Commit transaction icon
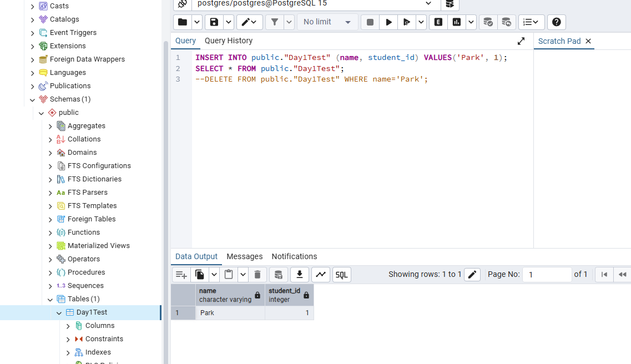The image size is (631, 364). [x=488, y=22]
